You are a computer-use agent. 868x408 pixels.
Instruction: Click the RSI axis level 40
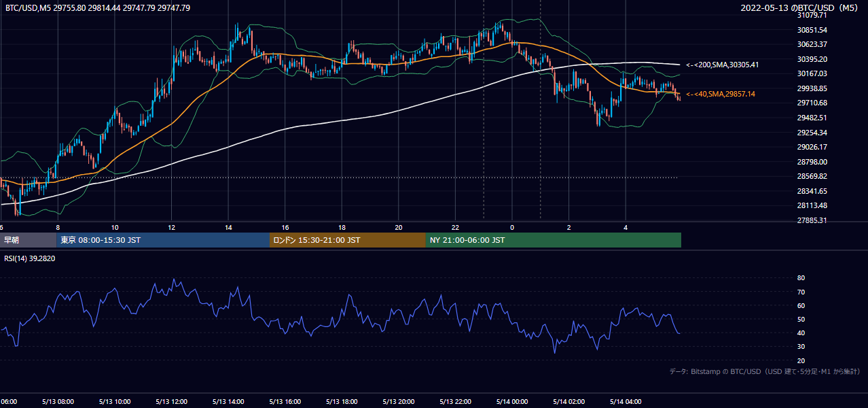(801, 333)
